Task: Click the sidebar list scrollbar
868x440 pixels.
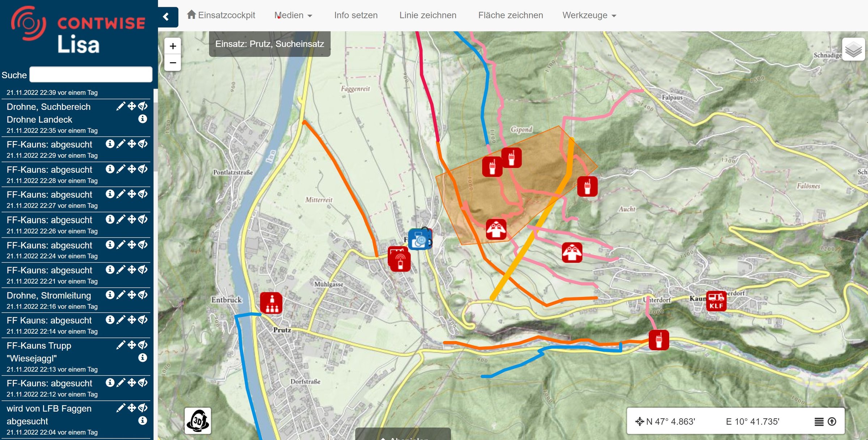Action: pos(156,137)
